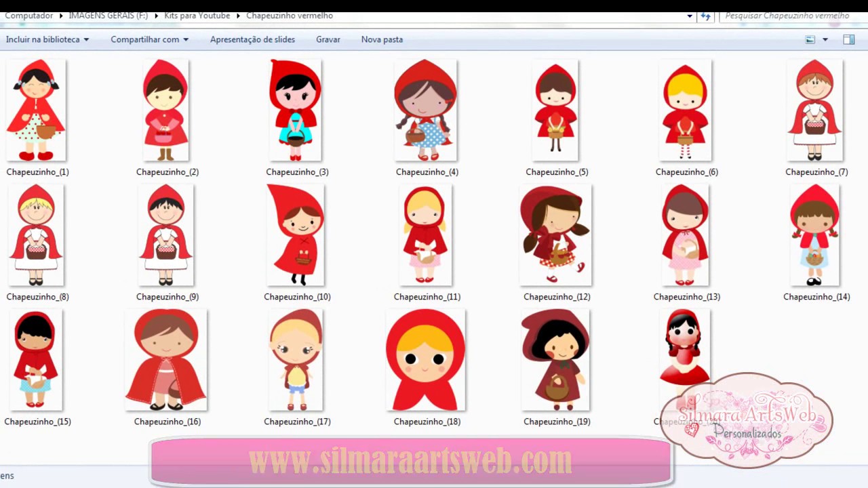
Task: Click the Chapeuzinho_(14) file name label
Action: tap(816, 297)
